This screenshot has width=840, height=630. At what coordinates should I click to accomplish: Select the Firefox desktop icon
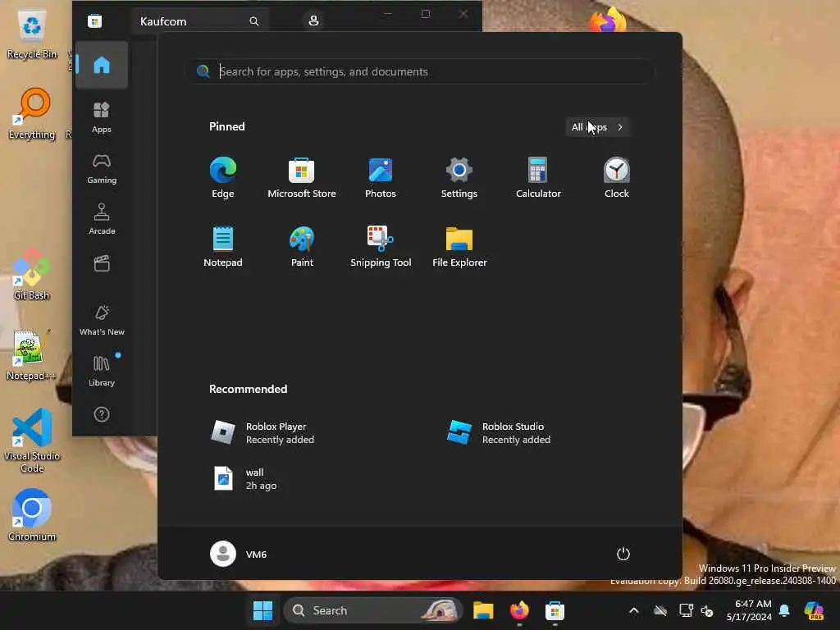(x=608, y=20)
